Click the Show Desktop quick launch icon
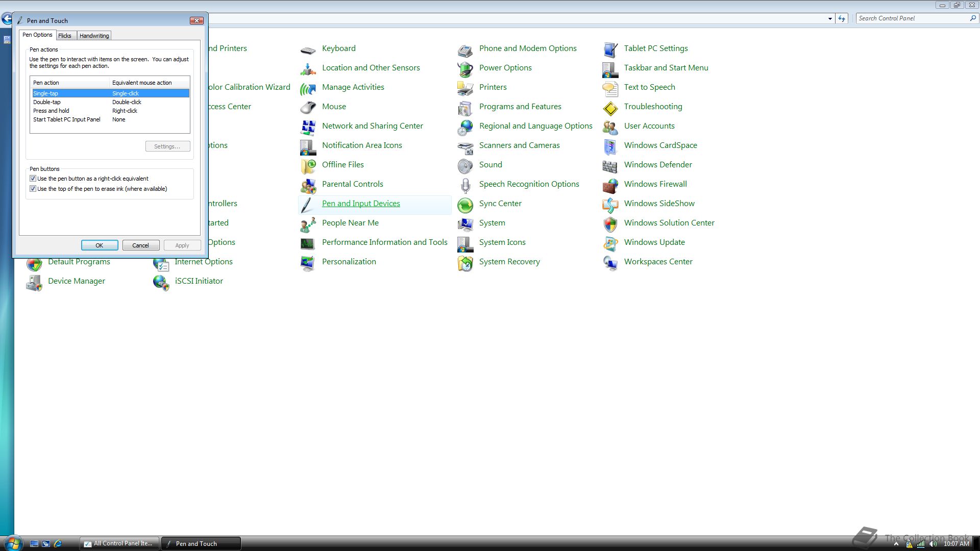The height and width of the screenshot is (551, 980). click(x=34, y=544)
